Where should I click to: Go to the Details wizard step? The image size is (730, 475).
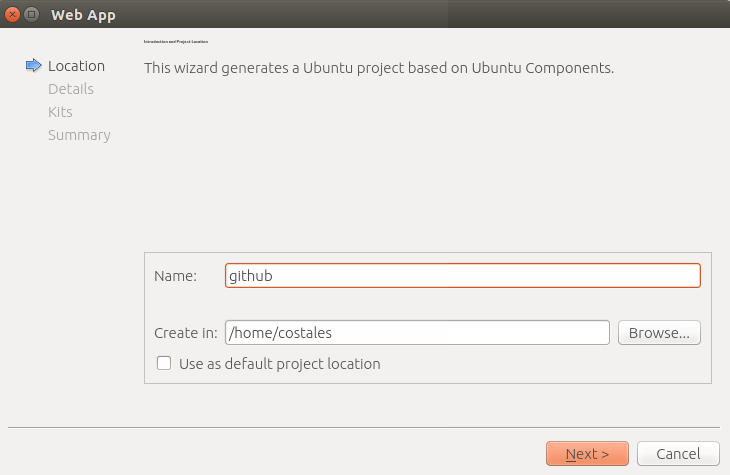71,89
